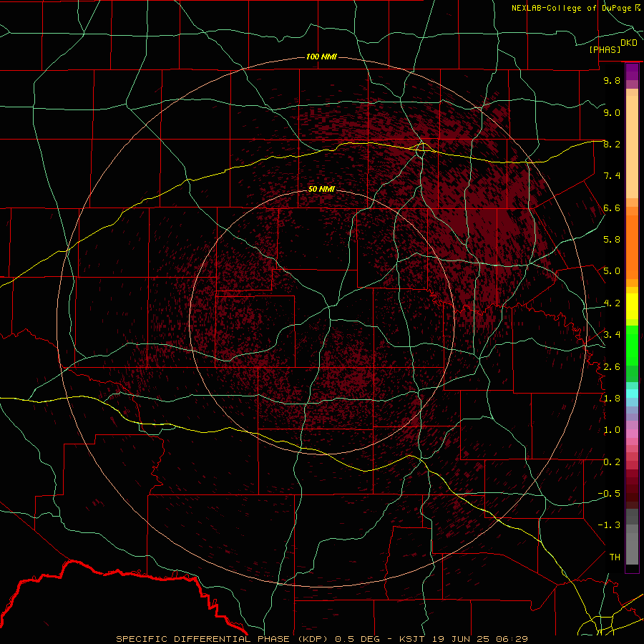Select the 9.8 value on the color scale
The width and height of the screenshot is (644, 644).
612,80
